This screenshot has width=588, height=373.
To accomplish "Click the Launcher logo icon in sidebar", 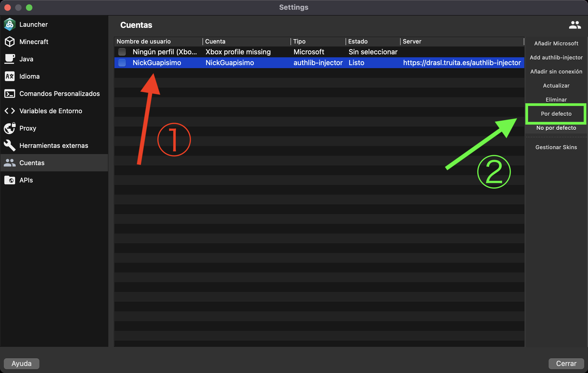I will [x=10, y=25].
